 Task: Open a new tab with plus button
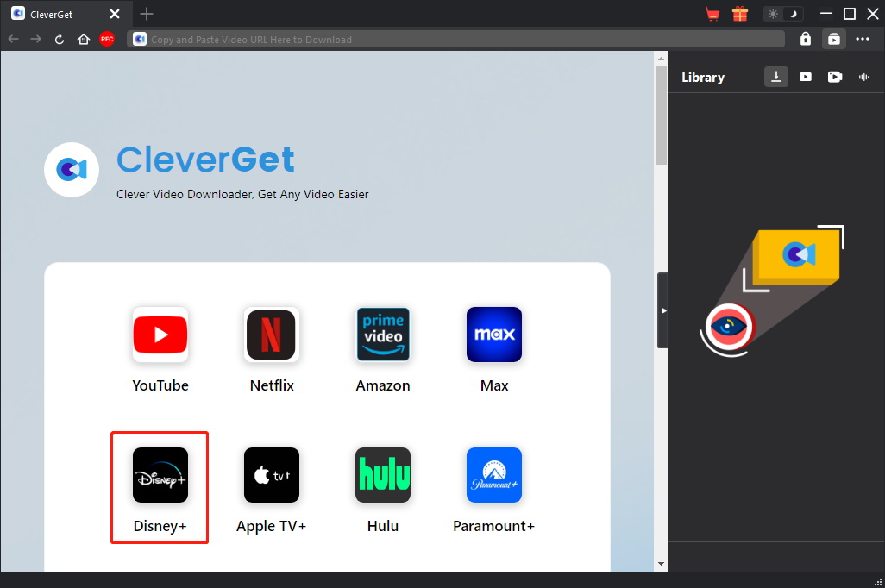[147, 14]
